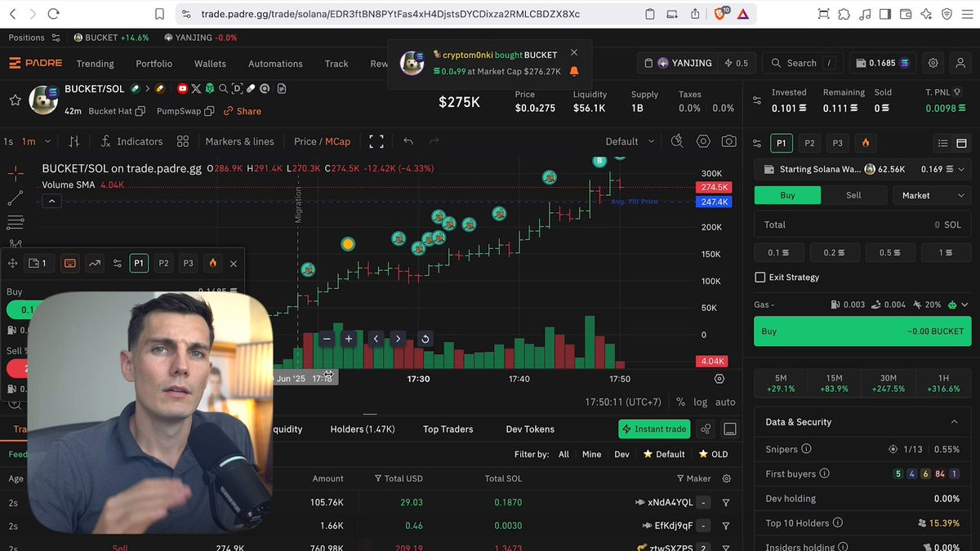980x551 pixels.
Task: Switch to the Sell tab
Action: pyautogui.click(x=853, y=195)
